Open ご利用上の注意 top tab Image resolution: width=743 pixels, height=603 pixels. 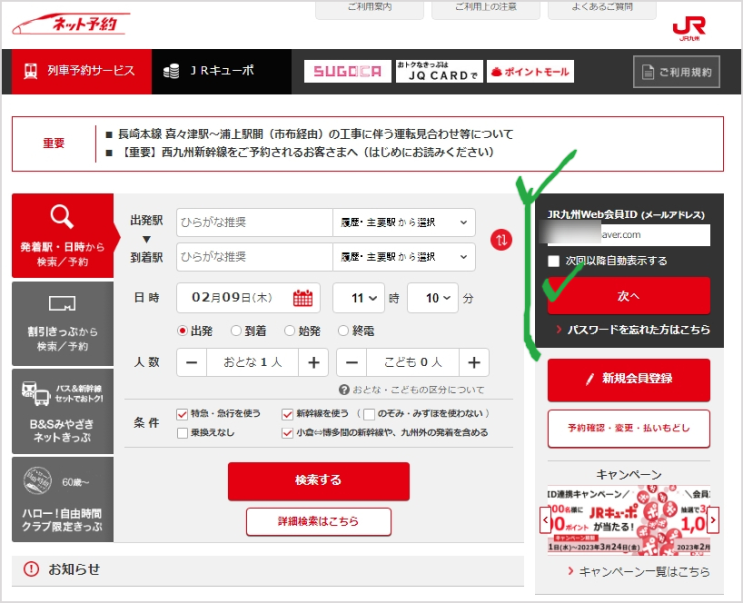pyautogui.click(x=486, y=9)
